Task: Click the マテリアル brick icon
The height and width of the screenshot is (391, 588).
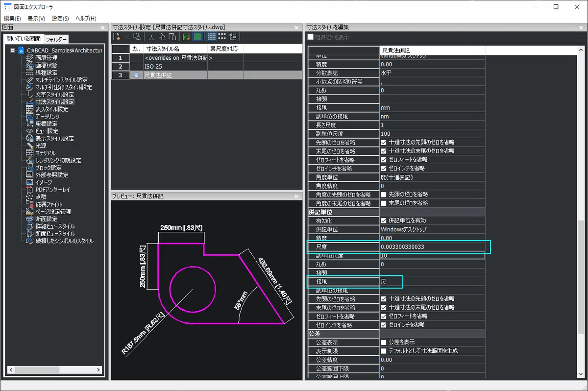Action: tap(29, 153)
